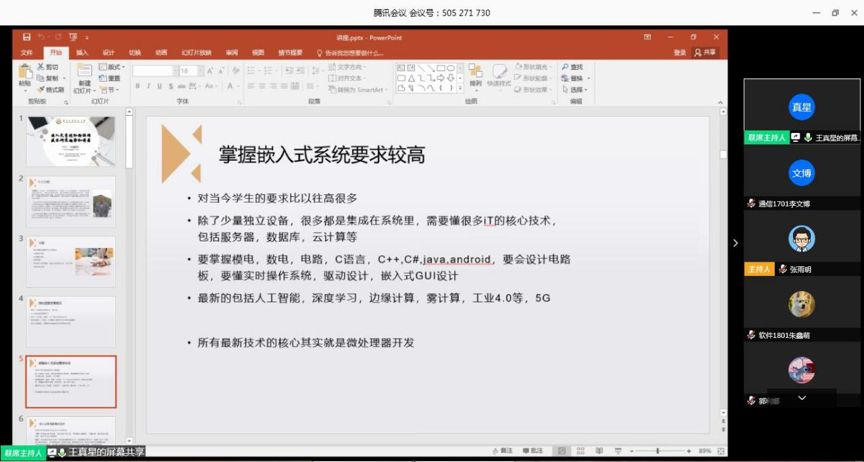Screen dimensions: 864x462
Task: Open the Insert (插入) ribbon tab
Action: click(x=82, y=52)
